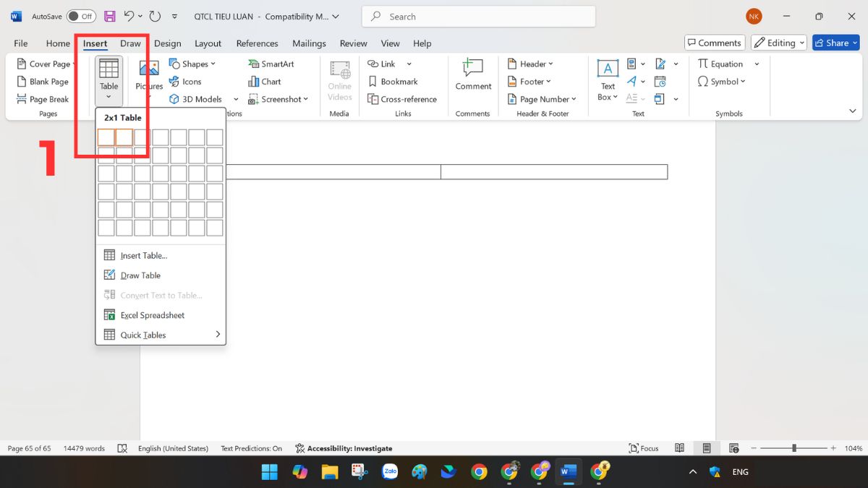
Task: Click the English (United States) language indicator
Action: [x=173, y=448]
